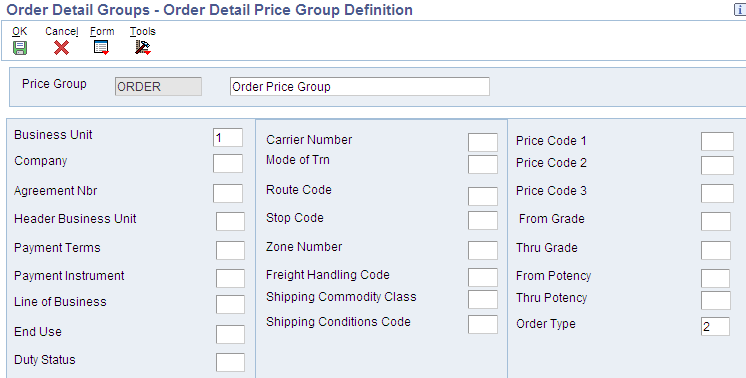Open the Tools hammer icon
746x378 pixels.
pyautogui.click(x=142, y=48)
